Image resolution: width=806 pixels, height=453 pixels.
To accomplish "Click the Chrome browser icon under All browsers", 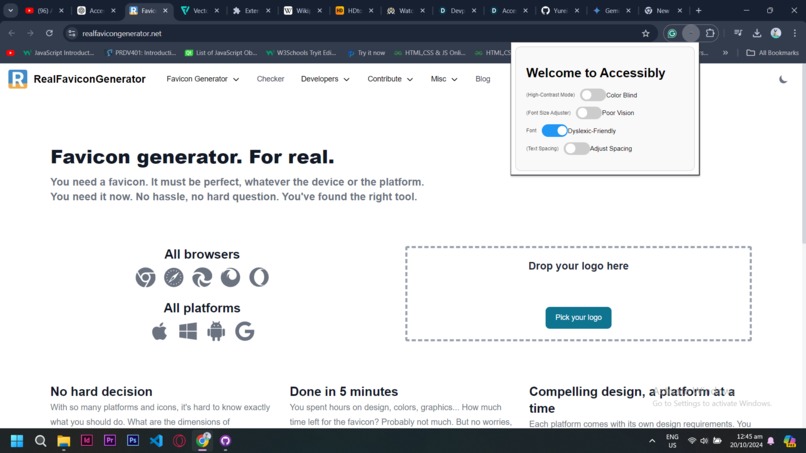I will pyautogui.click(x=145, y=278).
